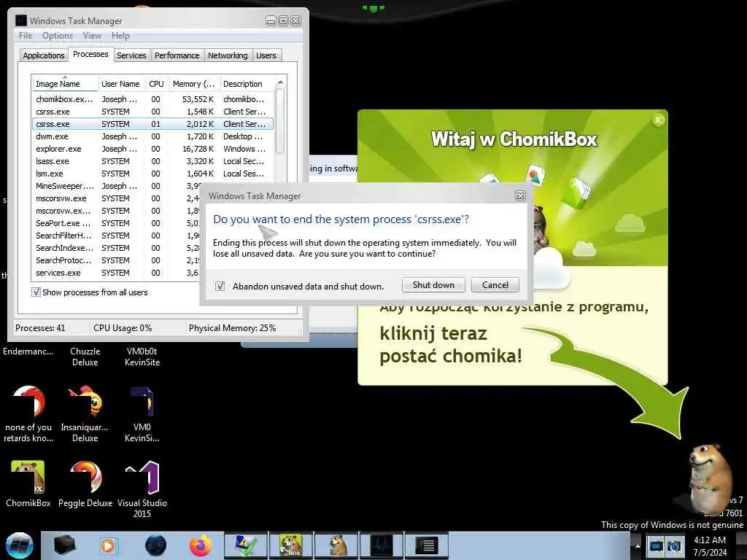The width and height of the screenshot is (747, 560).
Task: Select the chomikbox.exe process row
Action: click(x=152, y=99)
